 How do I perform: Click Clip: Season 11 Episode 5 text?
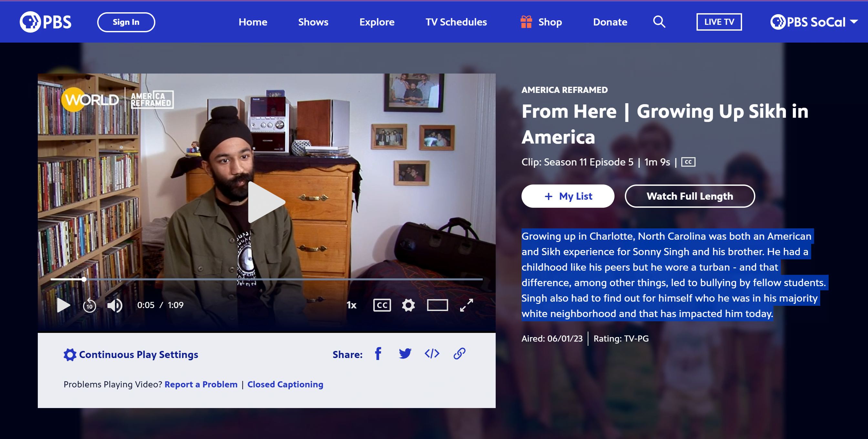(x=577, y=162)
